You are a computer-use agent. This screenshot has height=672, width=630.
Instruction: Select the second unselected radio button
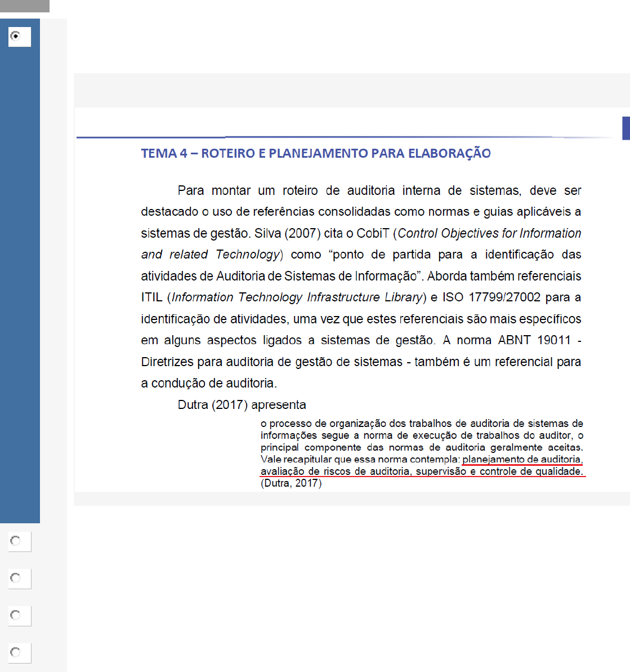[x=16, y=578]
